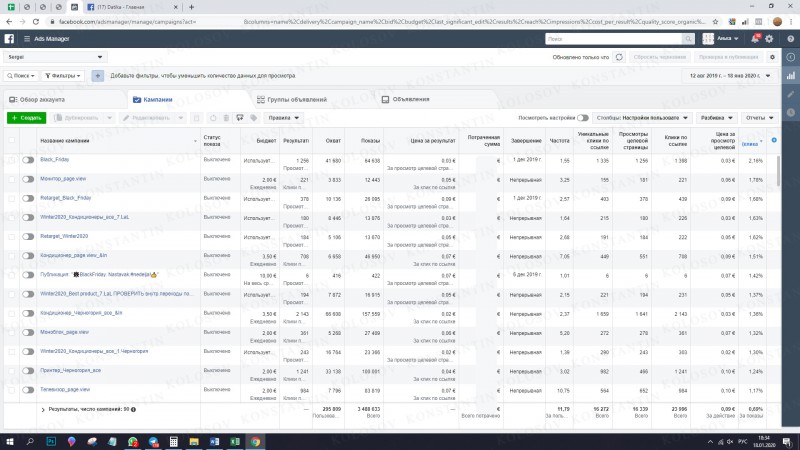The width and height of the screenshot is (800, 450).
Task: Open Excel from the taskbar
Action: click(x=235, y=441)
